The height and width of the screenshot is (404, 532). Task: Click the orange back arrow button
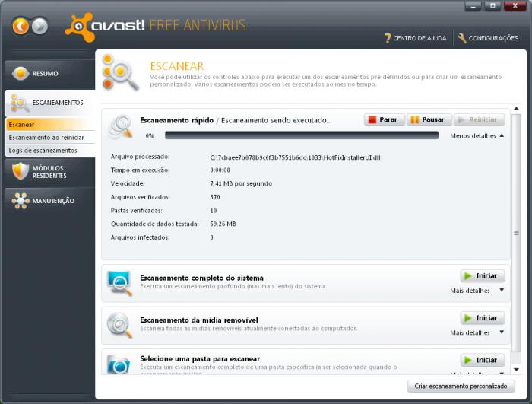(21, 27)
